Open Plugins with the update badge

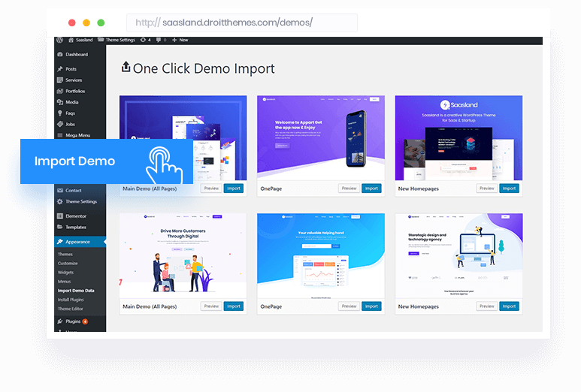(75, 321)
